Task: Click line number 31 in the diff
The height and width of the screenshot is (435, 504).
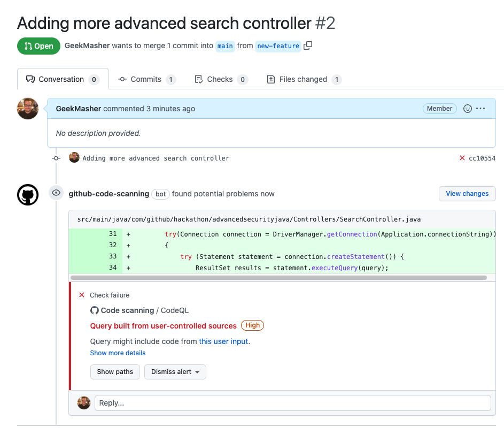Action: [112, 234]
